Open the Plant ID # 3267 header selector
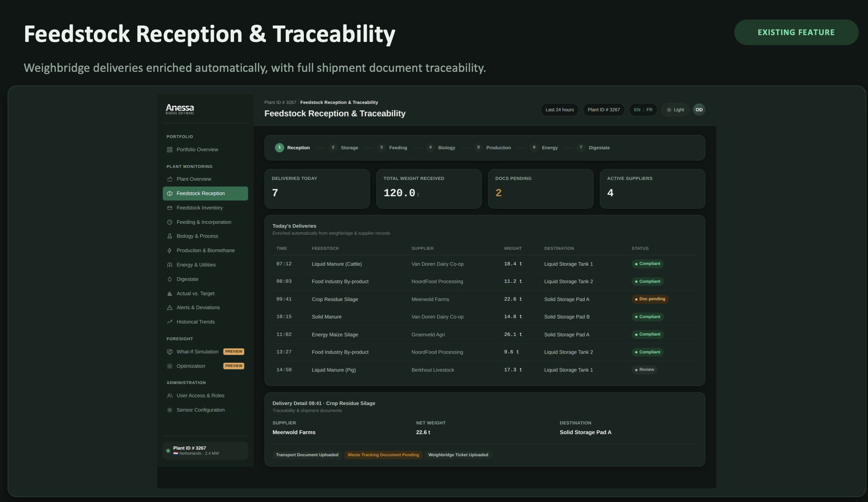Image resolution: width=868 pixels, height=502 pixels. (x=604, y=110)
